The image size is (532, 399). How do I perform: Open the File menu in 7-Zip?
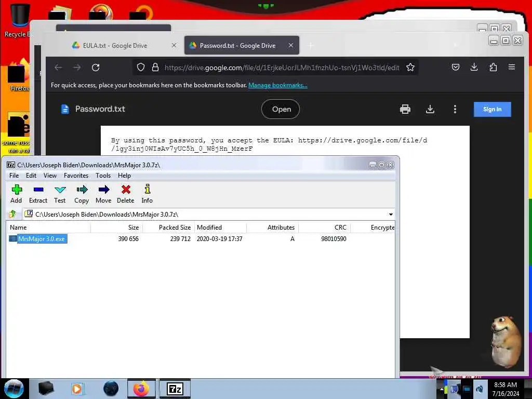point(14,176)
